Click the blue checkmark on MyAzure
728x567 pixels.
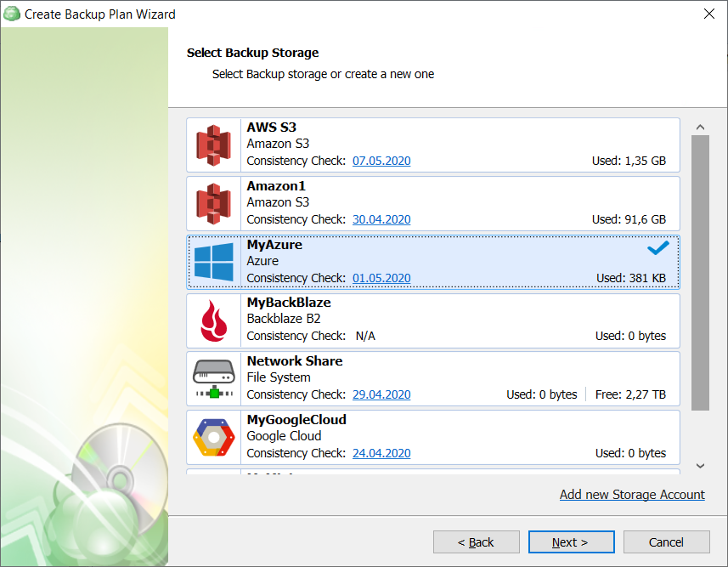point(657,248)
